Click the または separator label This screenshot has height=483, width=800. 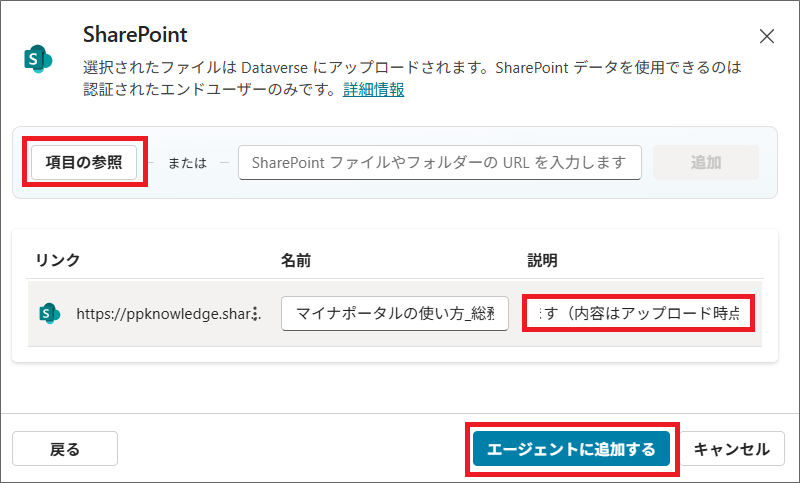tap(187, 163)
